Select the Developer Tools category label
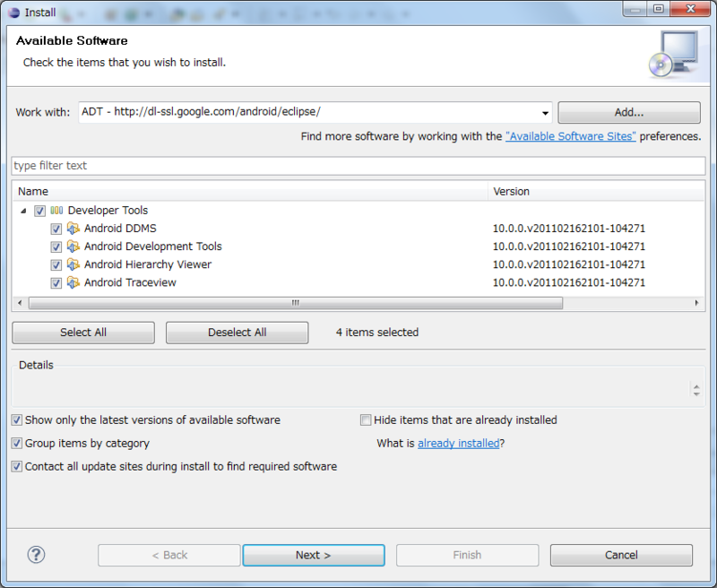 click(108, 211)
